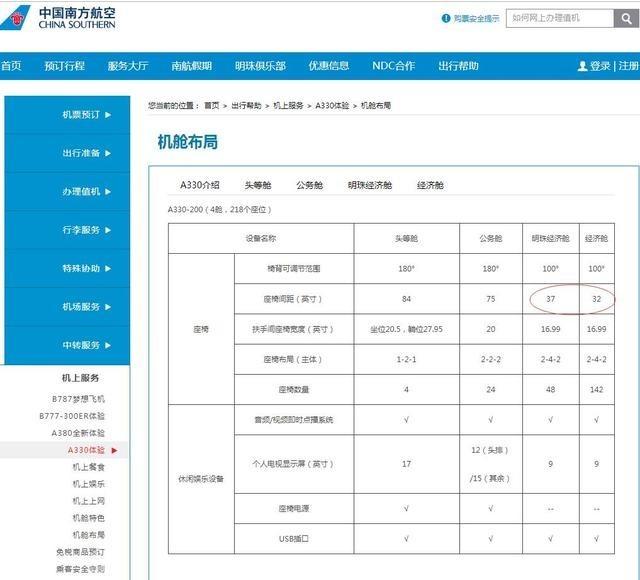Open the 南航假期 nav menu

tap(191, 66)
